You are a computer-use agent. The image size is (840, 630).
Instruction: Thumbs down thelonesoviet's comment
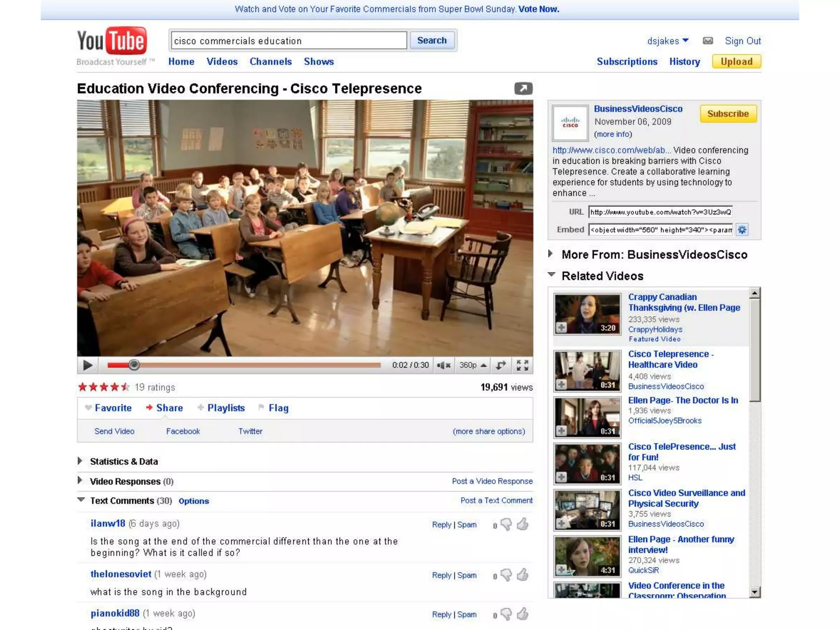(x=507, y=575)
